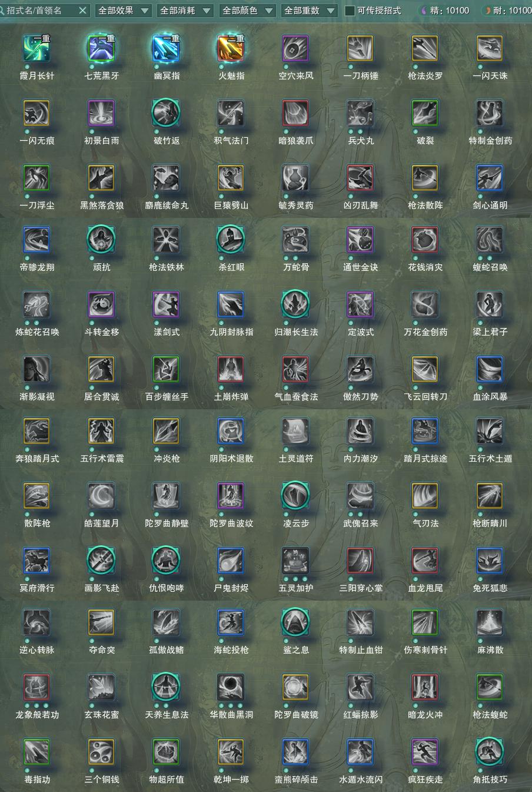The image size is (532, 792).
Task: Select the 巨猿劈山 skill icon
Action: pos(231,178)
